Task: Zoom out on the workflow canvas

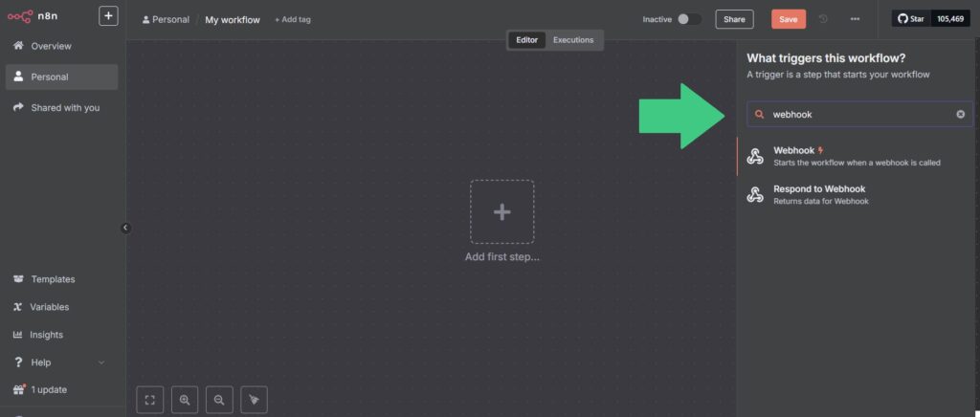Action: tap(219, 400)
